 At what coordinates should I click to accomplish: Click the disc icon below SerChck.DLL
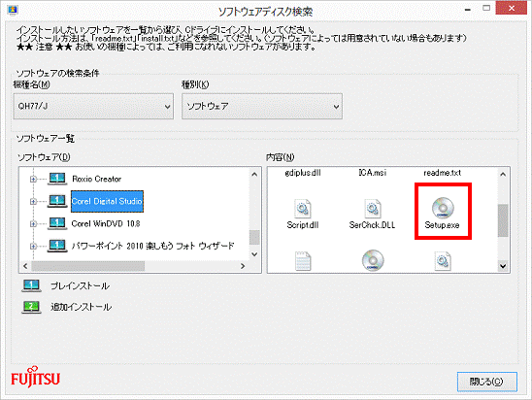click(x=373, y=260)
